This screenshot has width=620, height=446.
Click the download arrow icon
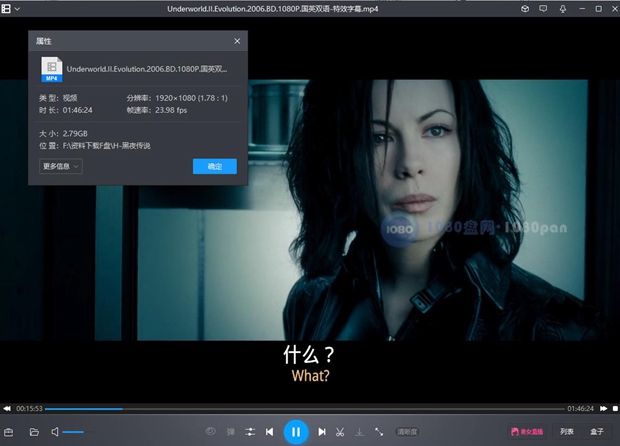pyautogui.click(x=359, y=432)
